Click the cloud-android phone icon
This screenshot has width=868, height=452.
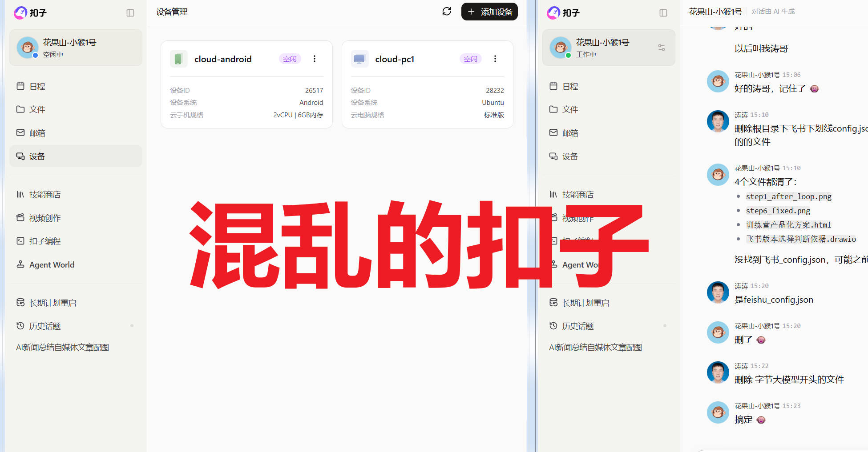pyautogui.click(x=178, y=59)
